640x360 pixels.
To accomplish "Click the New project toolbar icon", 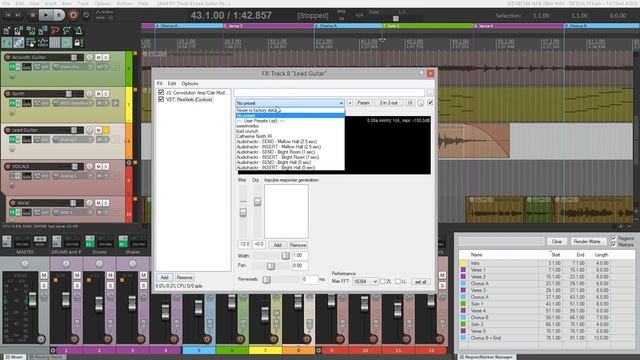I will click(7, 31).
